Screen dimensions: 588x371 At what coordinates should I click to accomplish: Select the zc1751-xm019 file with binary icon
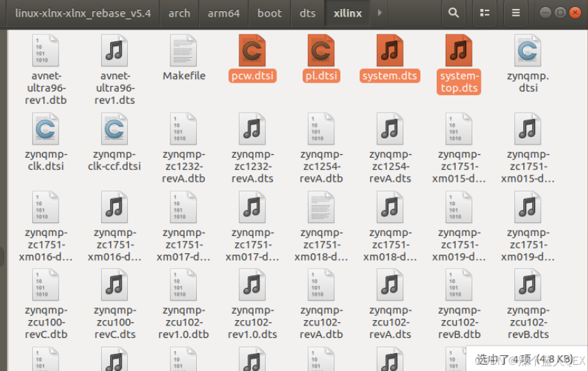tap(459, 226)
